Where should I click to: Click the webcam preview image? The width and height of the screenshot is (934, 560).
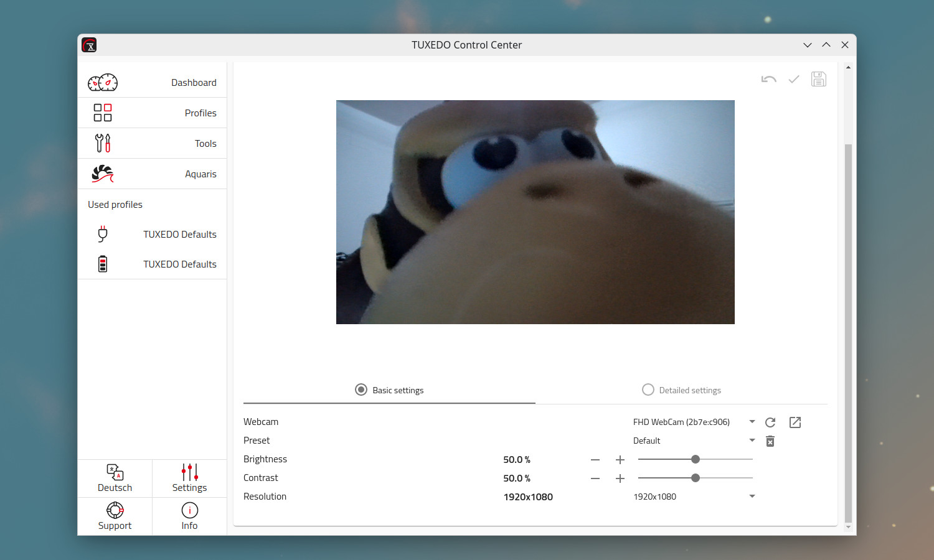(535, 212)
